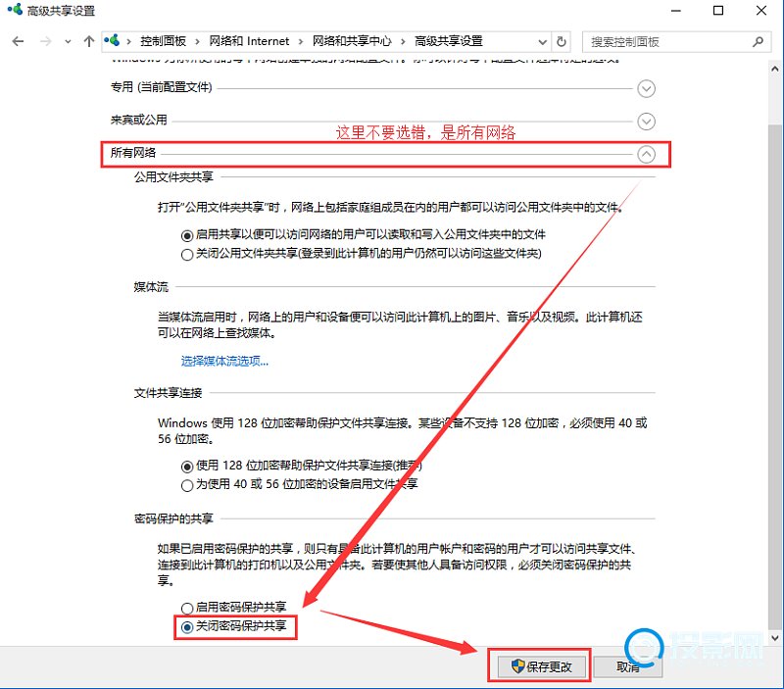This screenshot has height=689, width=784.
Task: Open 控制面板 breadcrumb
Action: click(x=163, y=41)
